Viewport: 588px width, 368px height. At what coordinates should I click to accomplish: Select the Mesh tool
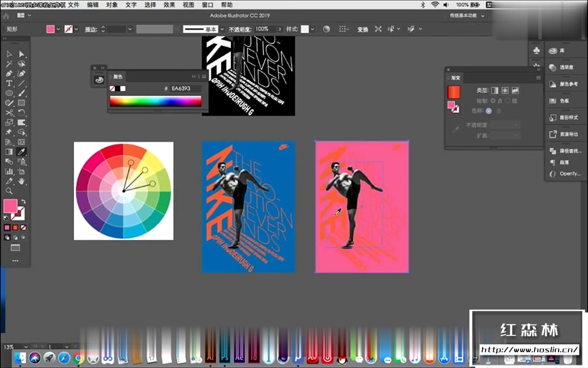(21, 142)
